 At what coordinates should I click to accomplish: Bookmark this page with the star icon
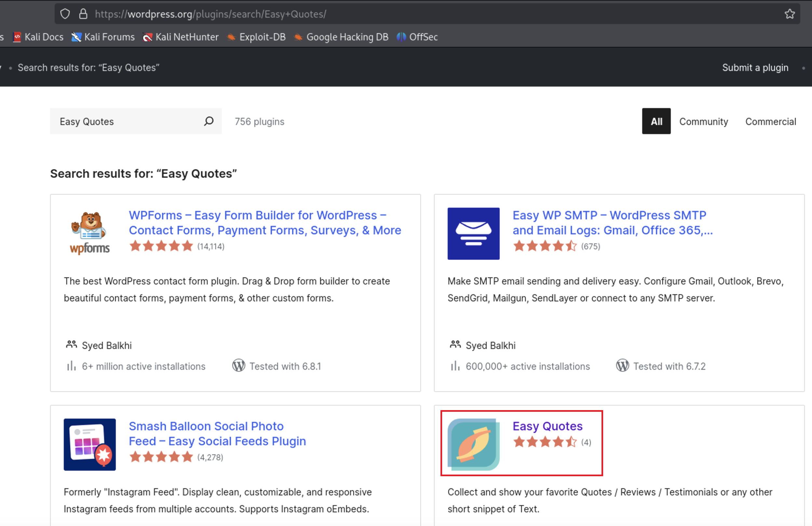tap(790, 14)
